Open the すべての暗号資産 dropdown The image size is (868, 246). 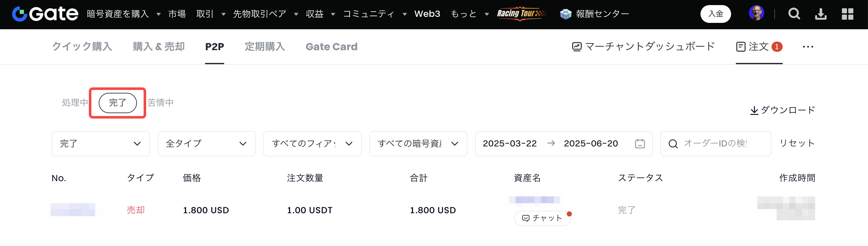point(418,144)
